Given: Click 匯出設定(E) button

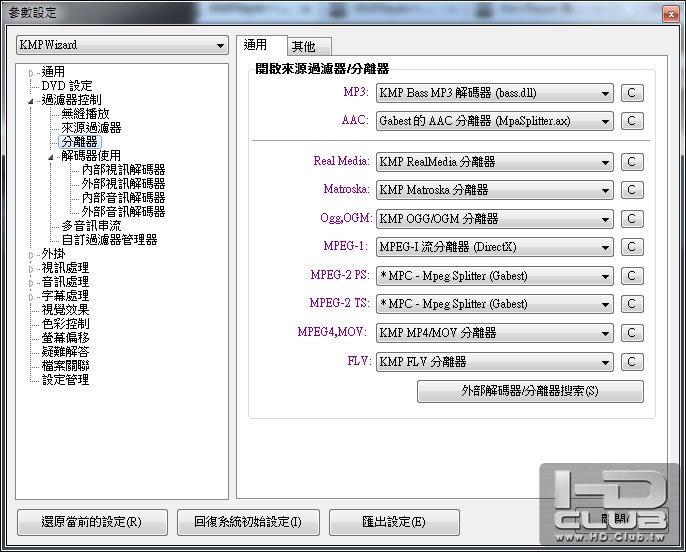Looking at the screenshot, I should 394,522.
